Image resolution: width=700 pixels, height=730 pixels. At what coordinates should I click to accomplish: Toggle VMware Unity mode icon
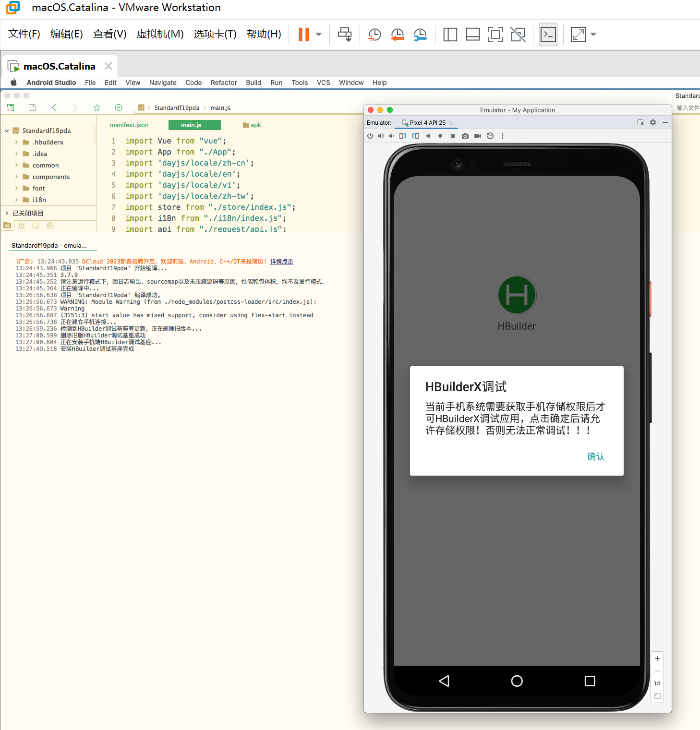(x=518, y=34)
